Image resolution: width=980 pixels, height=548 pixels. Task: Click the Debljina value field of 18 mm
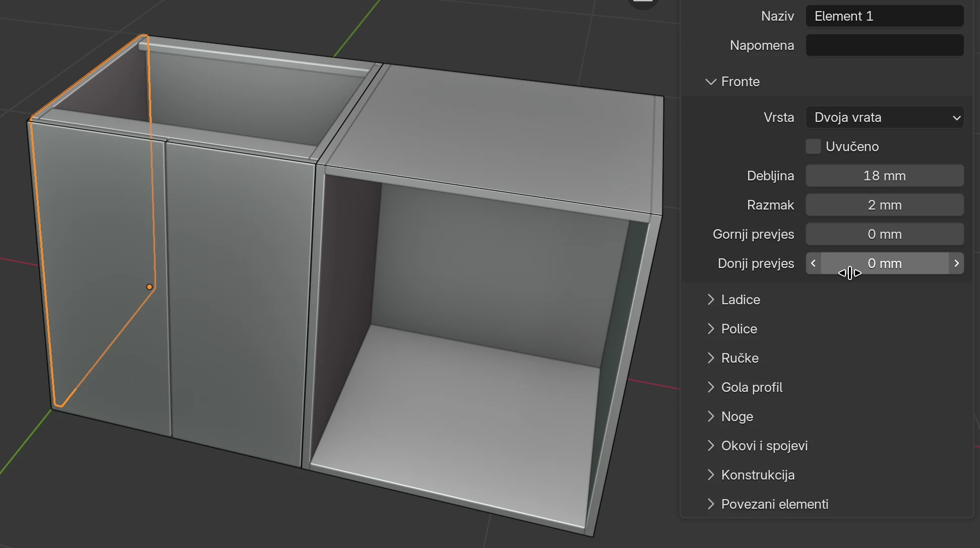(x=885, y=176)
